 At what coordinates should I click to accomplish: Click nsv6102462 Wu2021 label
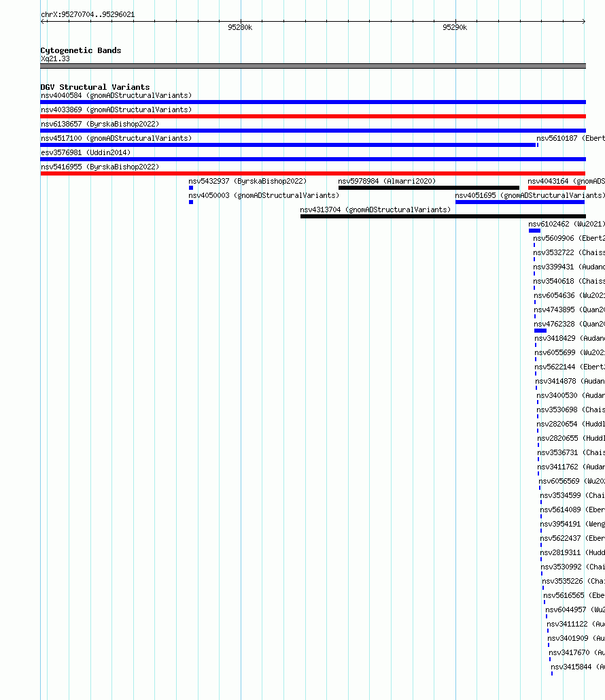click(567, 224)
